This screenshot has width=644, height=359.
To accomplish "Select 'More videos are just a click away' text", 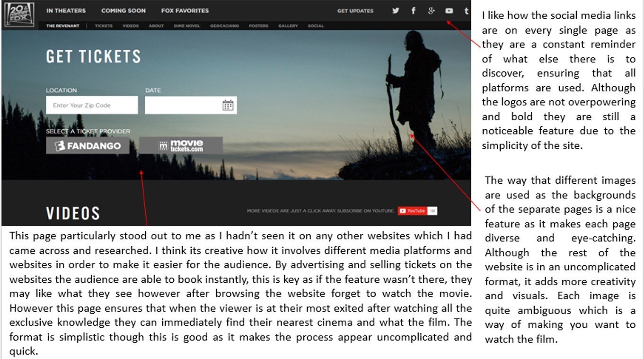I will pyautogui.click(x=320, y=211).
